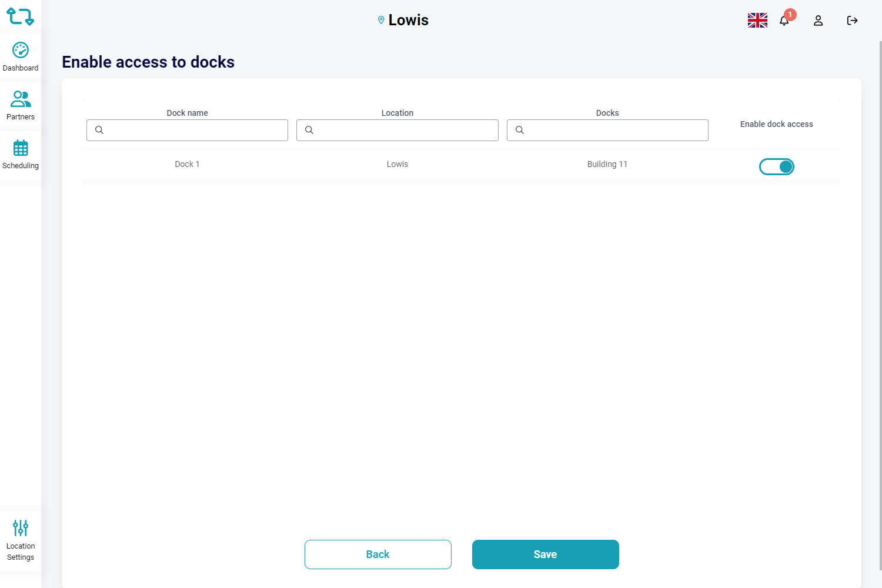The image size is (882, 588).
Task: Click the Location column label
Action: coord(397,113)
